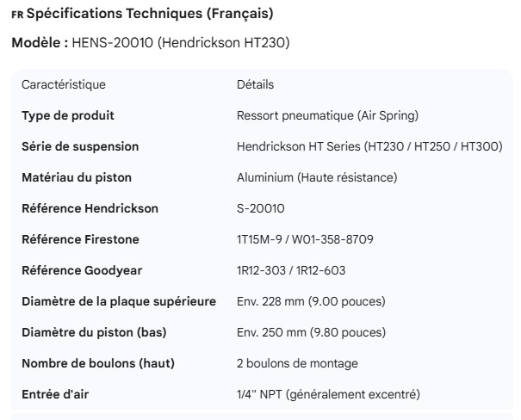521x420 pixels.
Task: Click the Caractéristique column header
Action: coord(64,84)
